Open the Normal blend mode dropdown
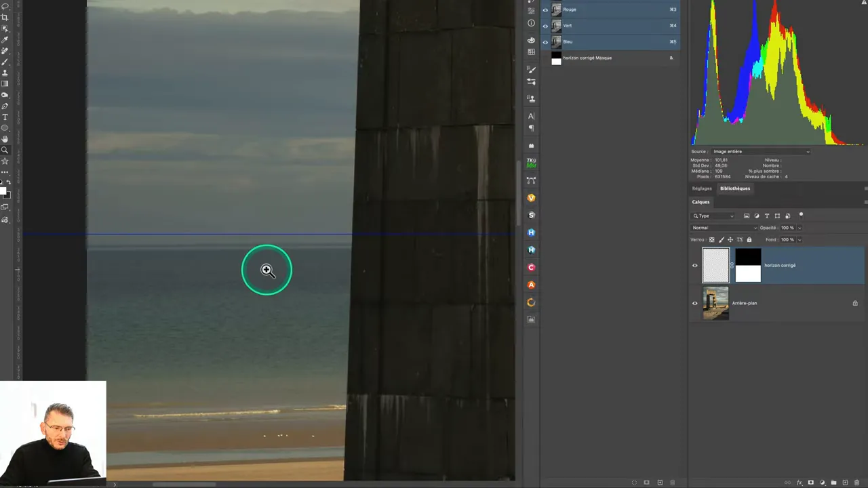The height and width of the screenshot is (488, 868). (x=723, y=228)
